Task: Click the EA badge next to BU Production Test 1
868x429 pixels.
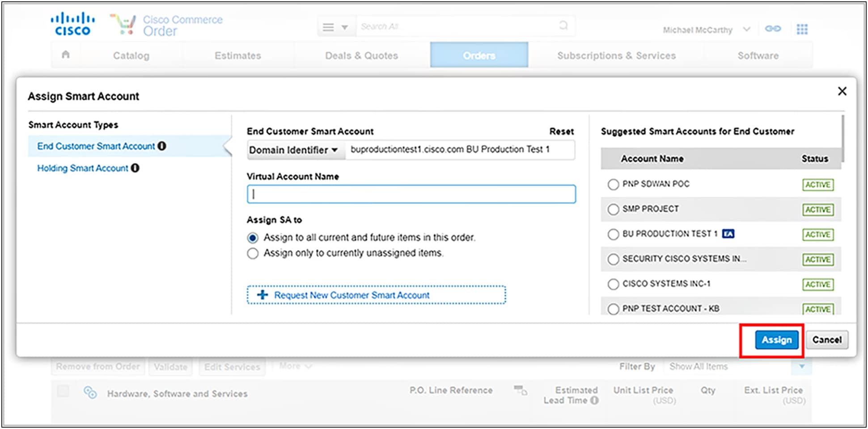Action: pos(728,234)
